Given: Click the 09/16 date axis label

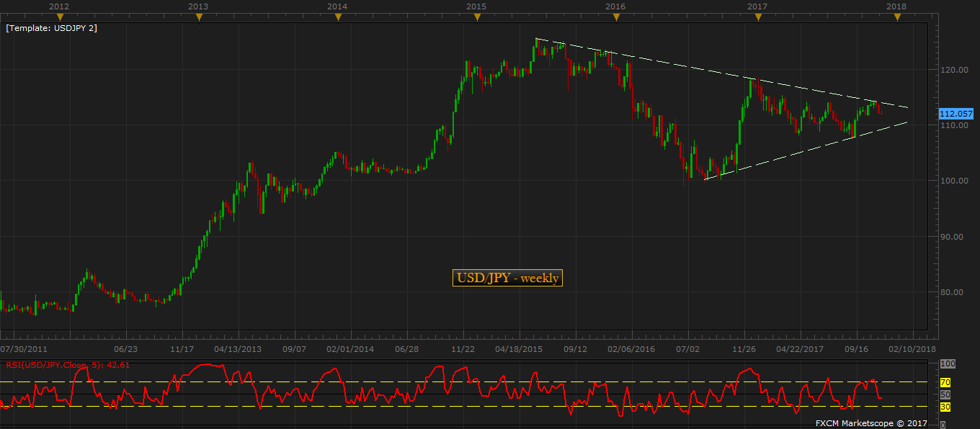Looking at the screenshot, I should (x=856, y=349).
